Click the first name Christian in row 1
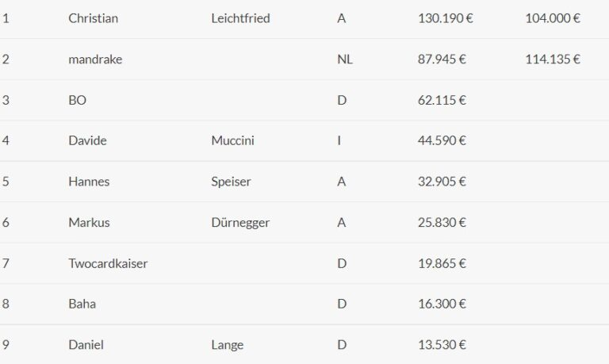 coord(94,18)
